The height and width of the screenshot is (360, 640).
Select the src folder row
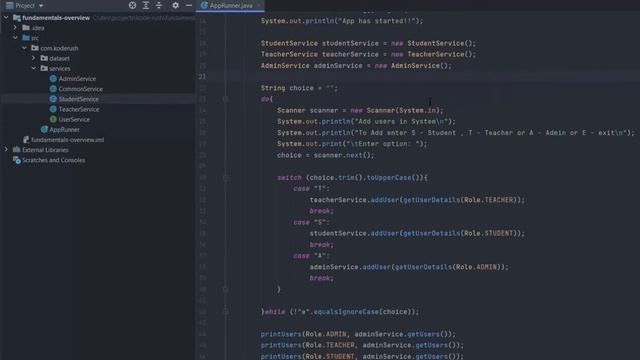coord(98,38)
